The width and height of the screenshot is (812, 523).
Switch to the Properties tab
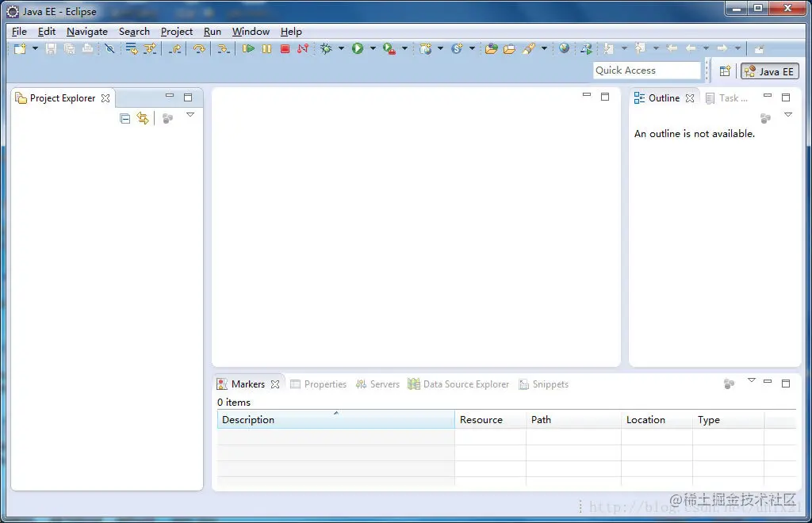319,384
